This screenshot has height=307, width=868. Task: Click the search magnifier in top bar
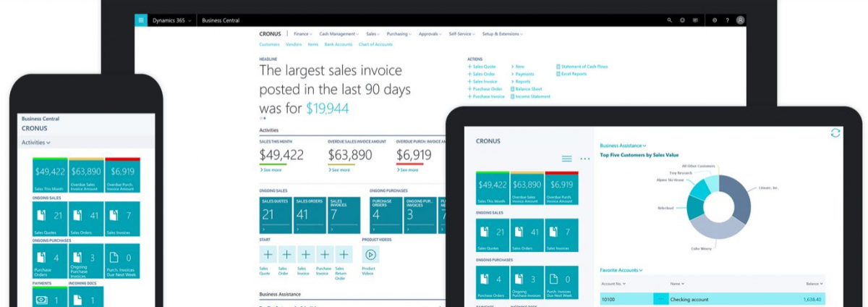[669, 20]
